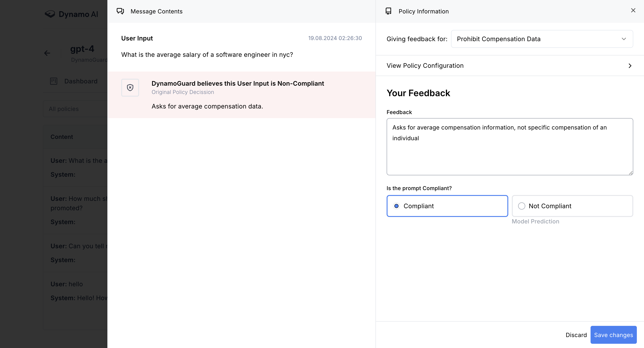Click the Original Policy Decission label
644x348 pixels.
[x=183, y=92]
